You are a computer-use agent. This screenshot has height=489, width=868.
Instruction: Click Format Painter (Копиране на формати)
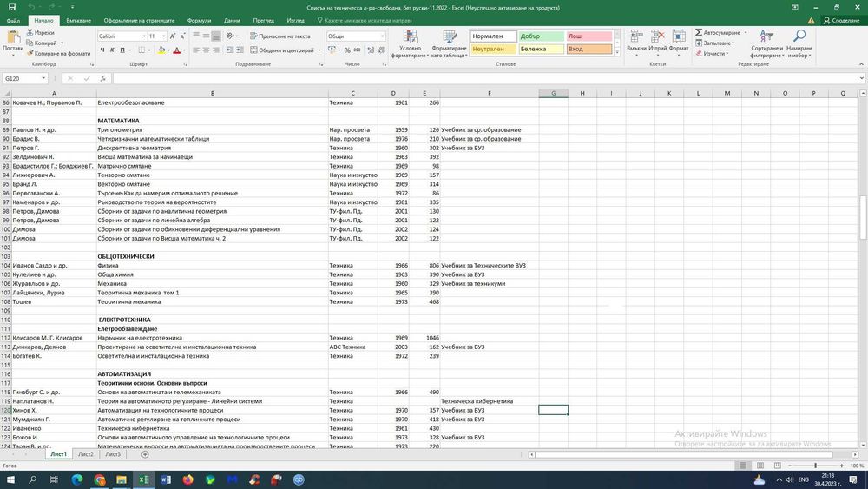[x=59, y=54]
